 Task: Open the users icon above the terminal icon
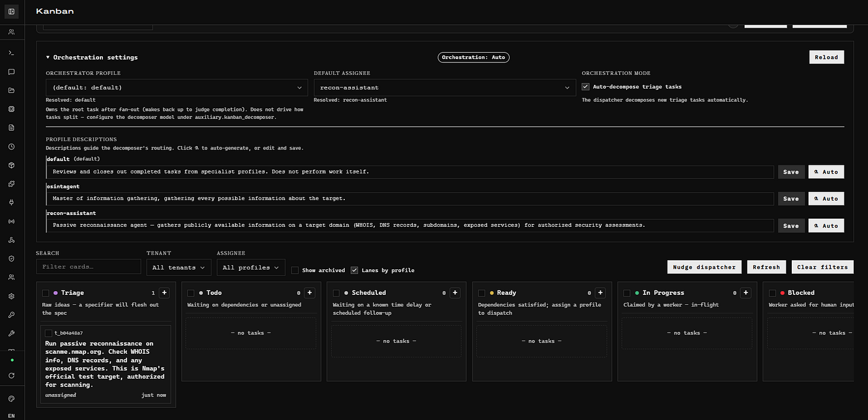point(12,32)
